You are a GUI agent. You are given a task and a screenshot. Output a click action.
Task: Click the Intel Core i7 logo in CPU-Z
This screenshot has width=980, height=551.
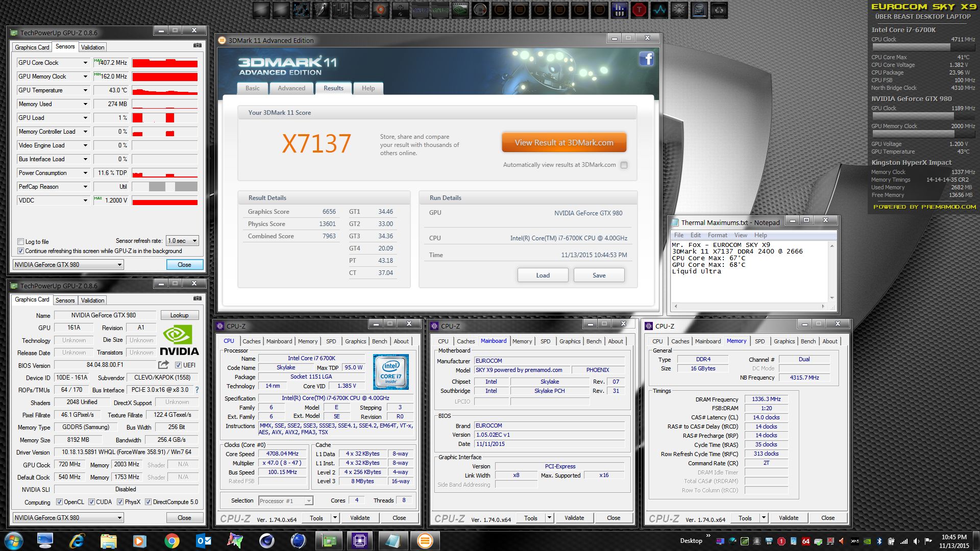click(x=391, y=371)
